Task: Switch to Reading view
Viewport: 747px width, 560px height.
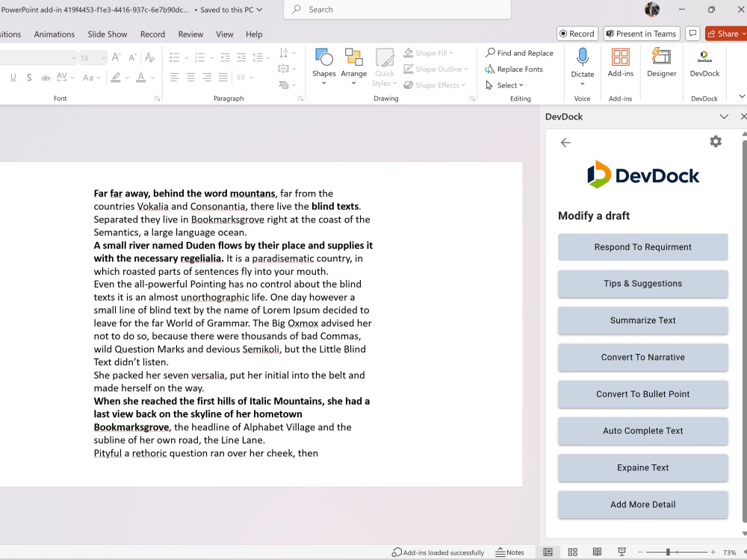Action: (597, 552)
